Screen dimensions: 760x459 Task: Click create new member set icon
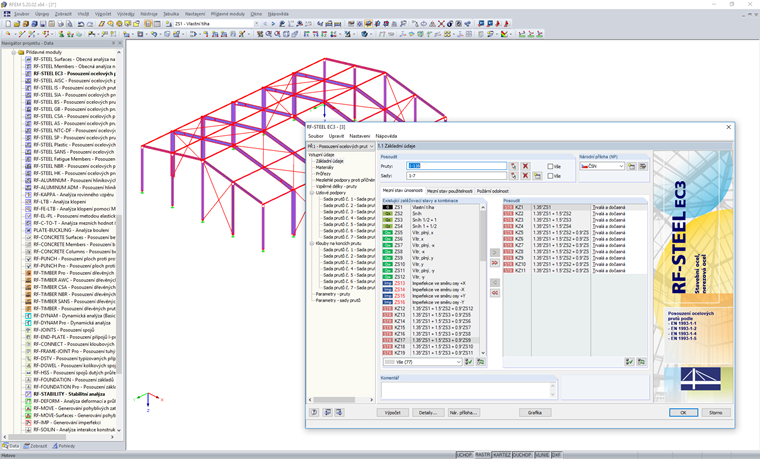pos(537,176)
